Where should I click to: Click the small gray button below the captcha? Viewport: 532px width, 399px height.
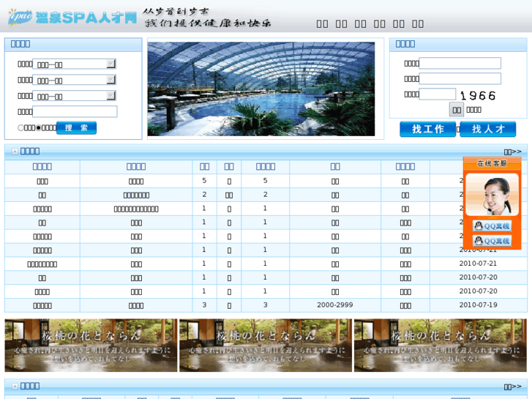pos(457,110)
